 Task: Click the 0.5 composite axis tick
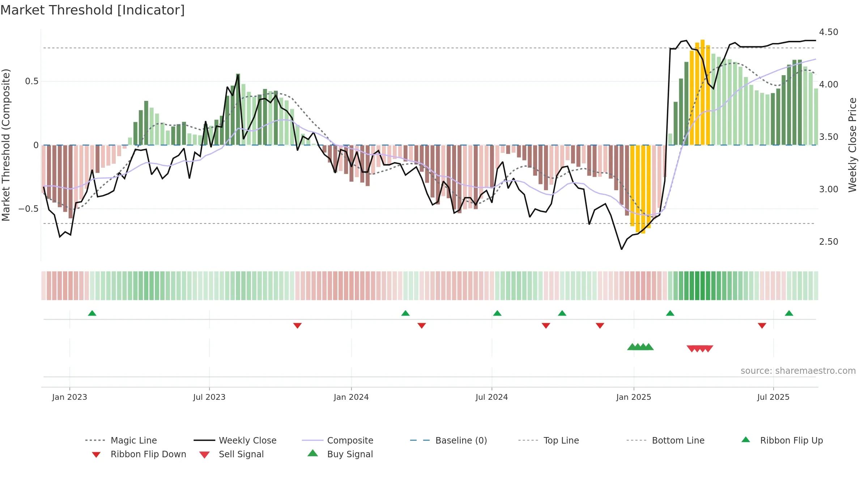click(32, 81)
